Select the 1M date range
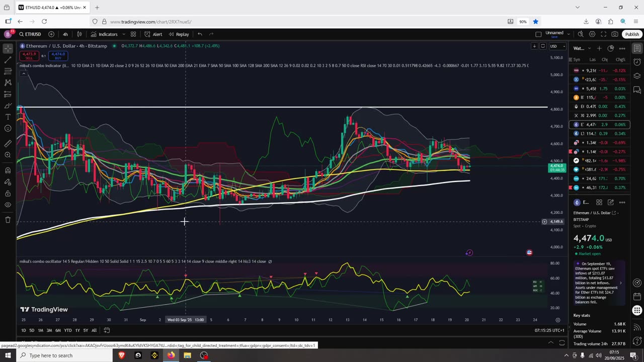 point(40,330)
